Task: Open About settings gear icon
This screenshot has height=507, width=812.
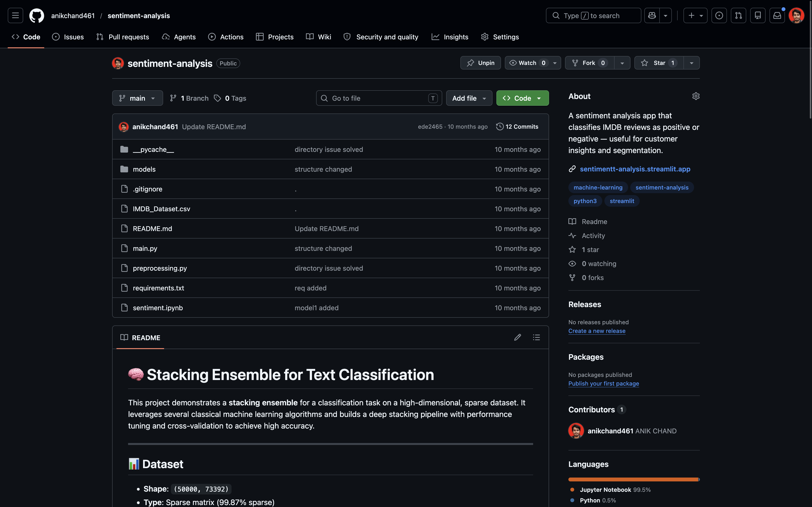Action: (x=696, y=96)
